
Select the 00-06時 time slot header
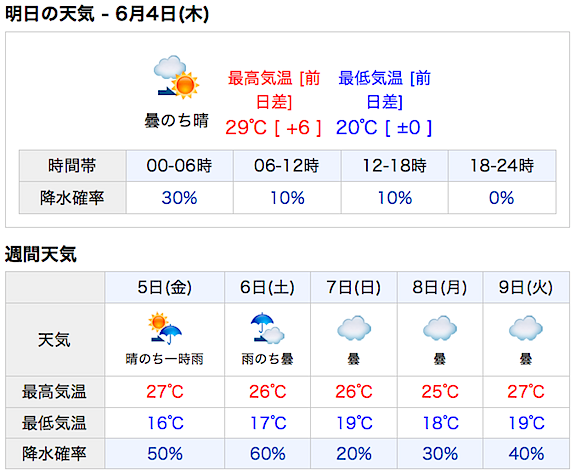tap(180, 166)
